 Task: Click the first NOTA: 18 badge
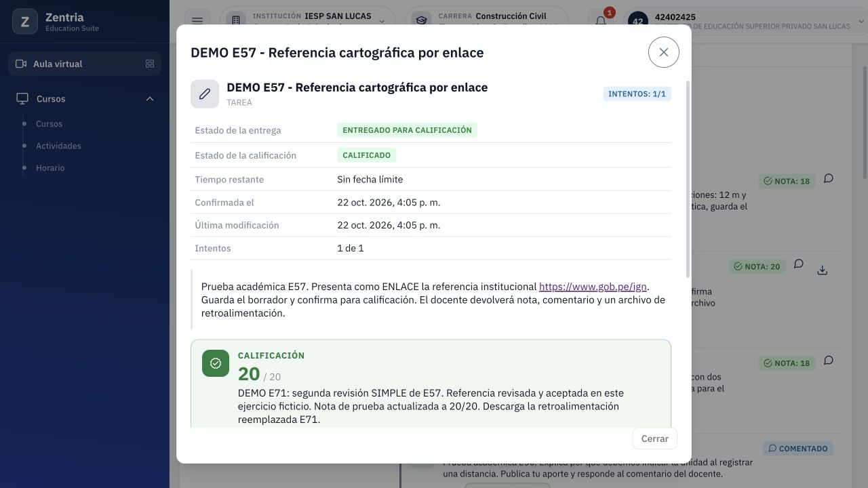(787, 181)
